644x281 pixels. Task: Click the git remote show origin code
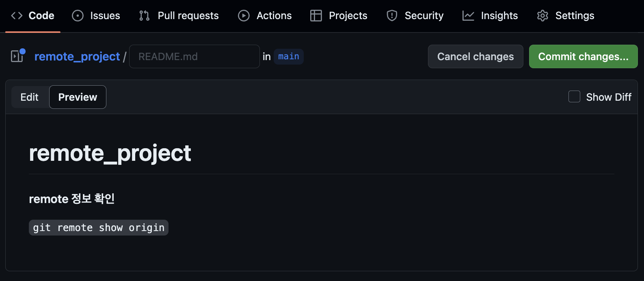pyautogui.click(x=99, y=227)
